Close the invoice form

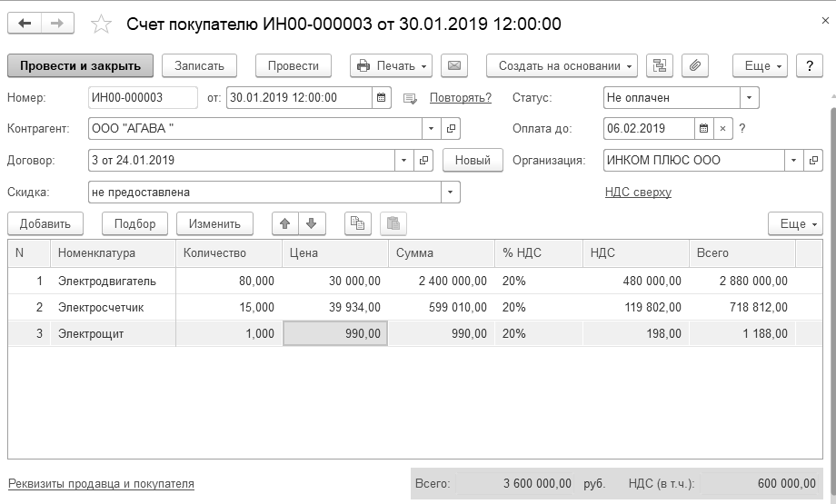[825, 21]
